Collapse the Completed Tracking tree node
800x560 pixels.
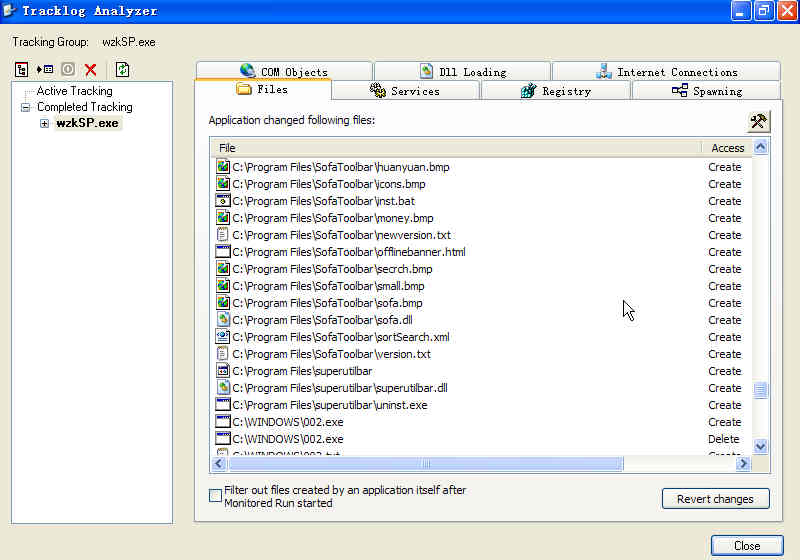tap(25, 107)
